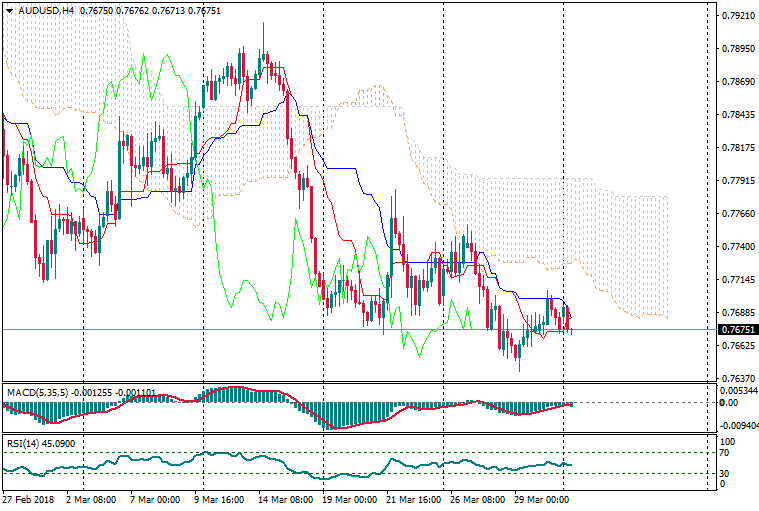Click the MACD scale value -0.009404
The image size is (759, 511).
pyautogui.click(x=740, y=424)
